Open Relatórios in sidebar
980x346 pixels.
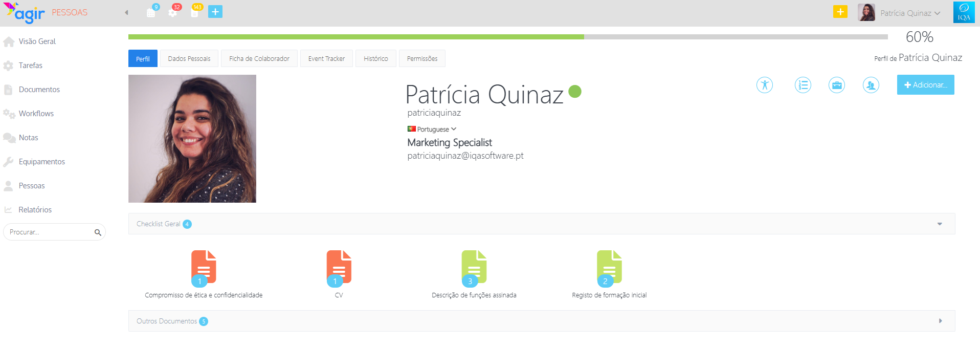coord(35,210)
